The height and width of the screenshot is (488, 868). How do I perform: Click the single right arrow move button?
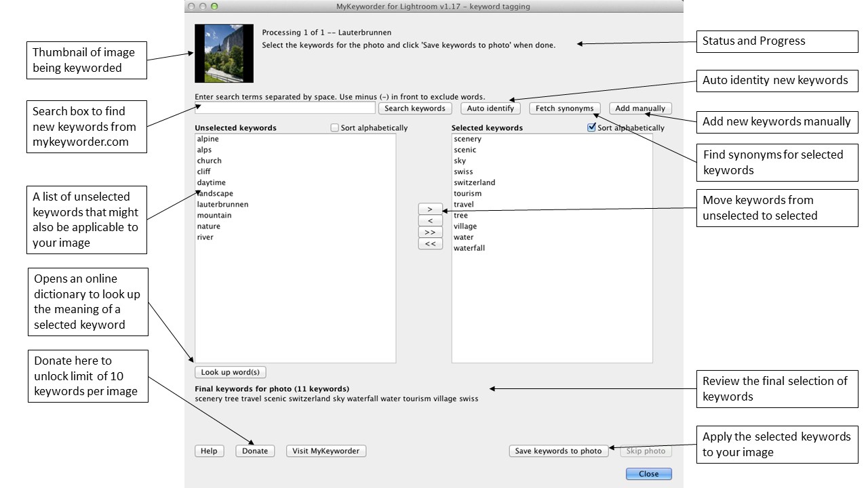430,209
